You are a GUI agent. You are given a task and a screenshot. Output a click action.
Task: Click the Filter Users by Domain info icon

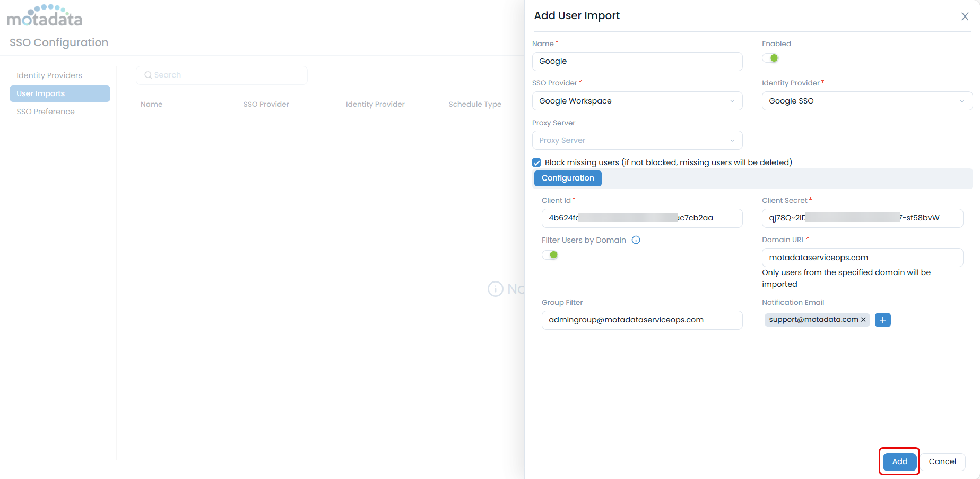(636, 240)
